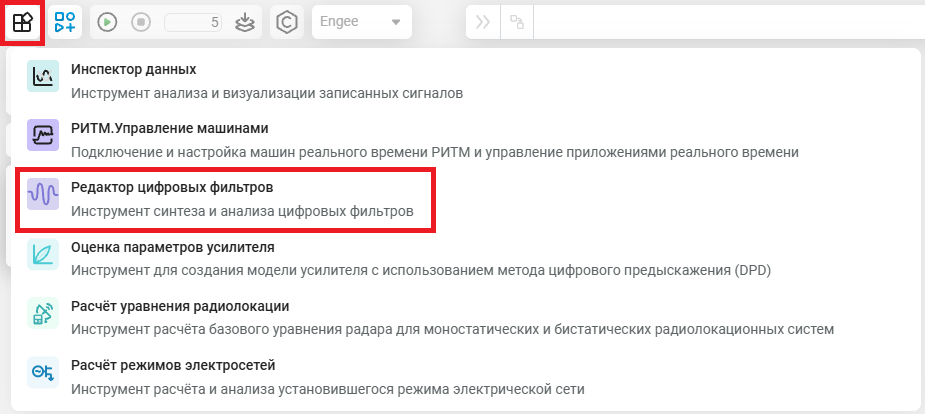Click text 'Инструмент синтеза и анализа цифровых фильтров'
This screenshot has width=925, height=414.
click(x=242, y=211)
